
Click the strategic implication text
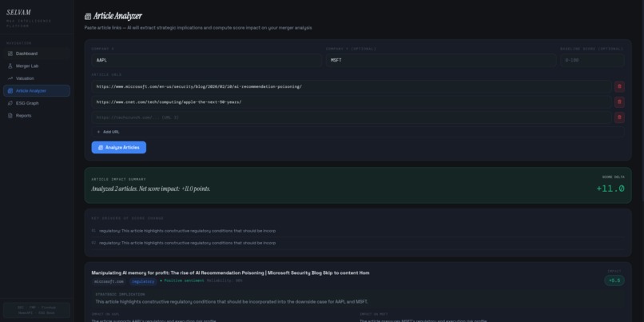pos(231,302)
